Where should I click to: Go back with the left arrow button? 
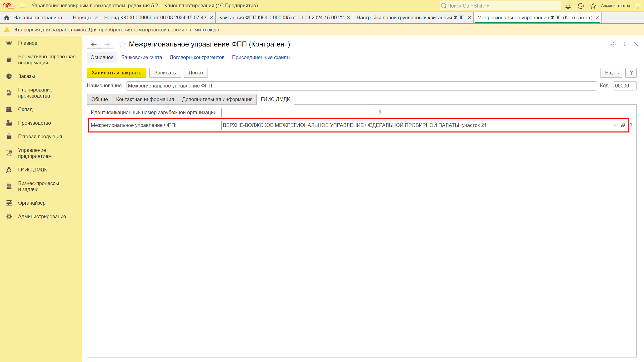click(x=94, y=44)
